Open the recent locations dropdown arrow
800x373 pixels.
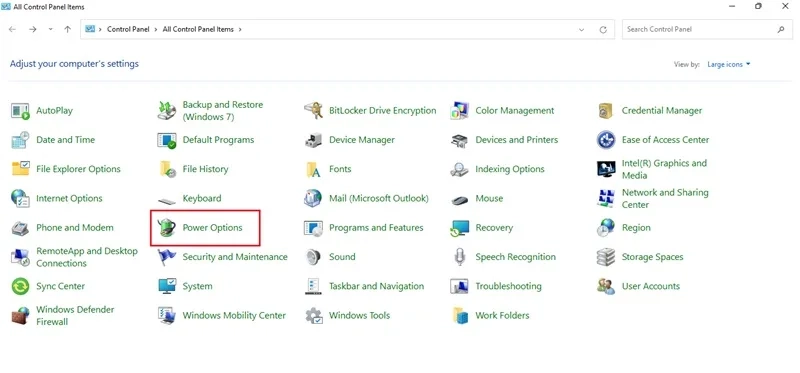click(x=50, y=30)
